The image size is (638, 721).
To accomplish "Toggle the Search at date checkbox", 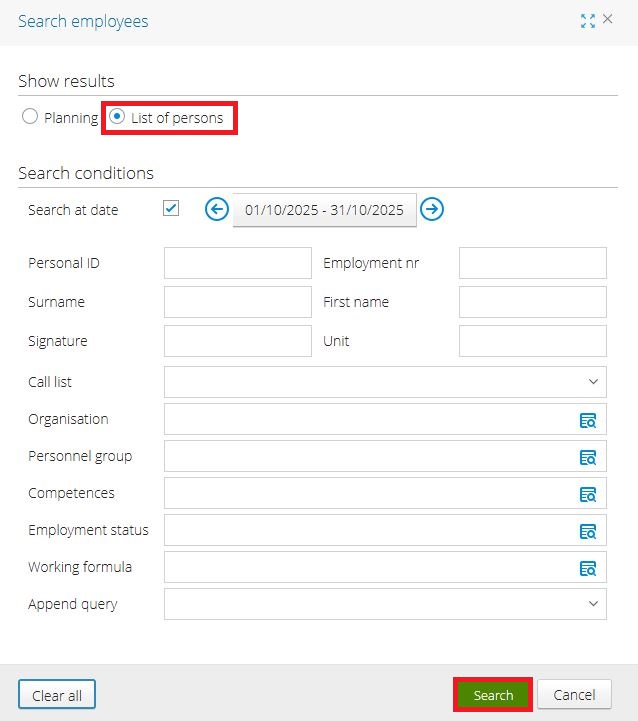I will coord(171,208).
